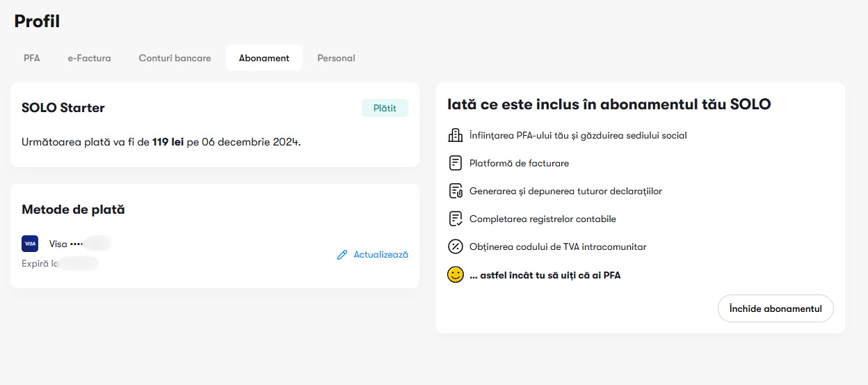
Task: Click the building icon for Înființarea PFA-ului
Action: (x=456, y=135)
